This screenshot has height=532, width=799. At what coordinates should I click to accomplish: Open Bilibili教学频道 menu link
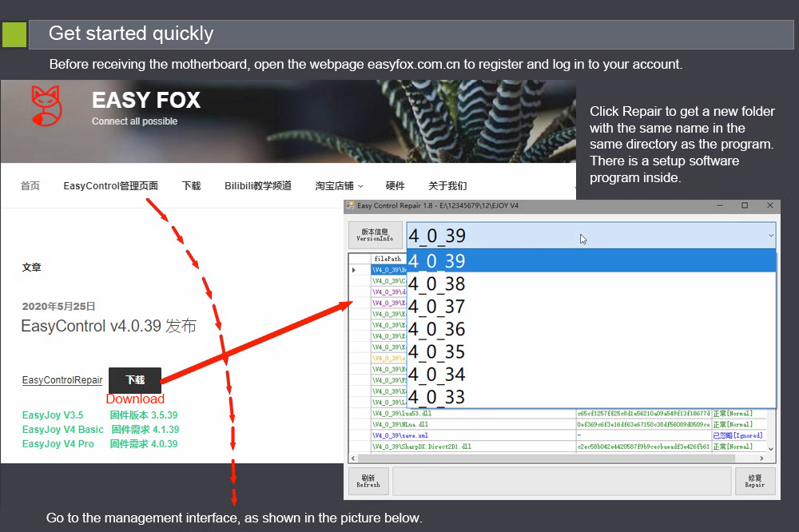coord(257,186)
